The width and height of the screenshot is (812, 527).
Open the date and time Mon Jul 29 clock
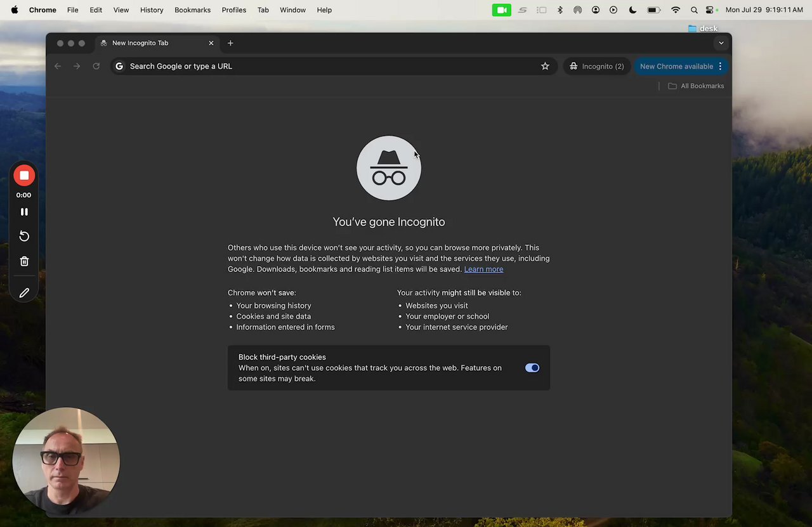pyautogui.click(x=764, y=10)
